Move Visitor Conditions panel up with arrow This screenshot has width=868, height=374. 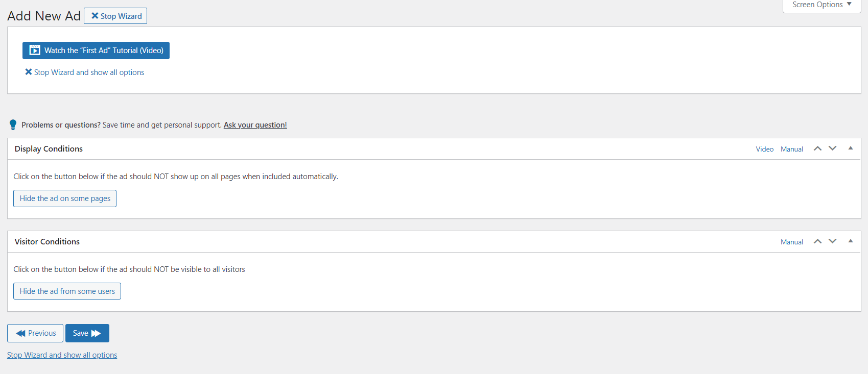tap(817, 241)
